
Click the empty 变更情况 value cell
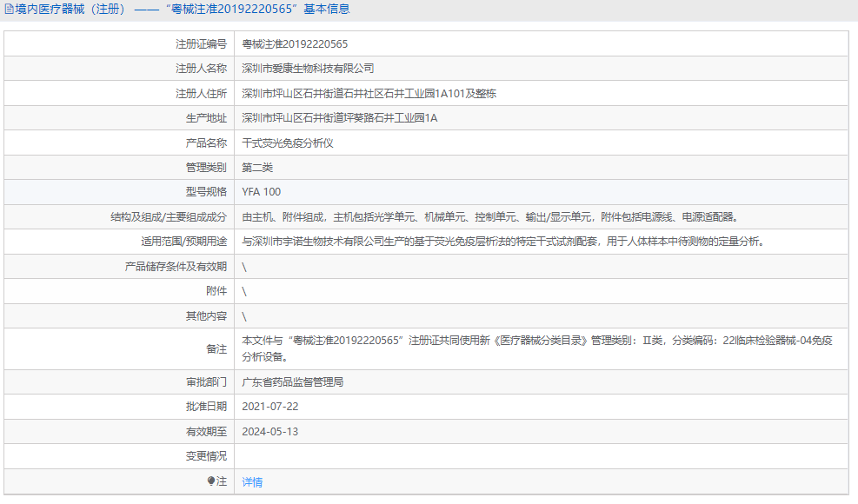click(539, 456)
